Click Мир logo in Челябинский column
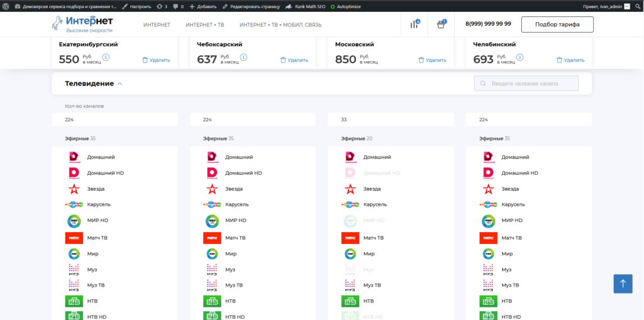The image size is (644, 320). pyautogui.click(x=488, y=254)
